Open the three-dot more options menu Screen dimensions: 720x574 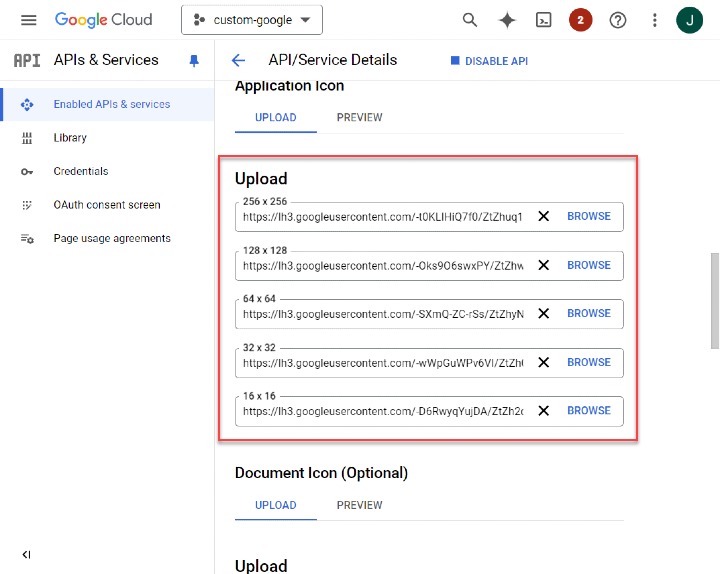[x=655, y=20]
